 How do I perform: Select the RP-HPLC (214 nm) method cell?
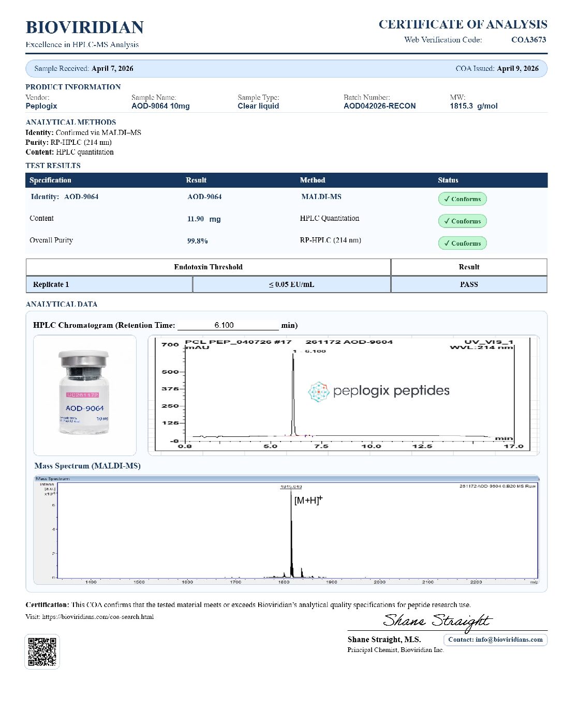[x=331, y=240]
